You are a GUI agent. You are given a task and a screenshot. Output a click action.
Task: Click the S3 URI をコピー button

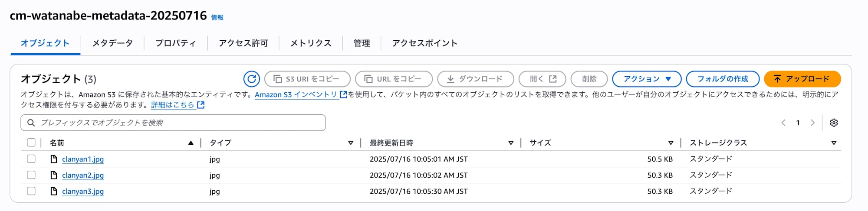point(307,79)
